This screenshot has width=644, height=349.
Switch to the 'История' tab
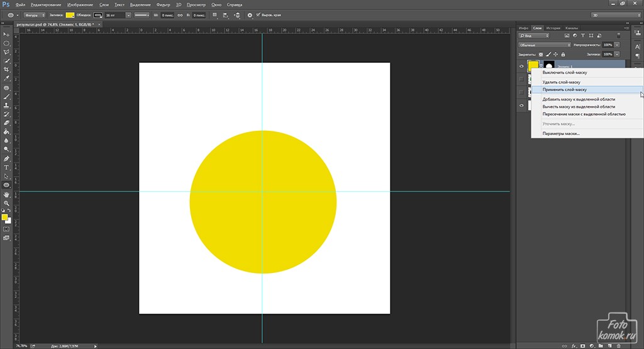tap(553, 28)
